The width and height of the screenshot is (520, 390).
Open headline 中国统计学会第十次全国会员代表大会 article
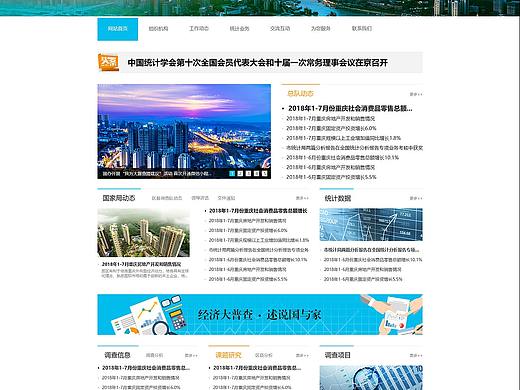pos(257,63)
